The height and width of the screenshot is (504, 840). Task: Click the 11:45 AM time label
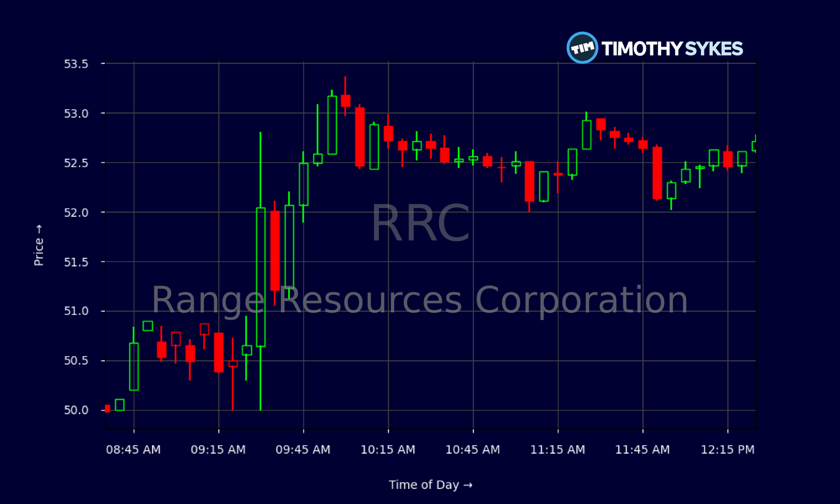643,450
